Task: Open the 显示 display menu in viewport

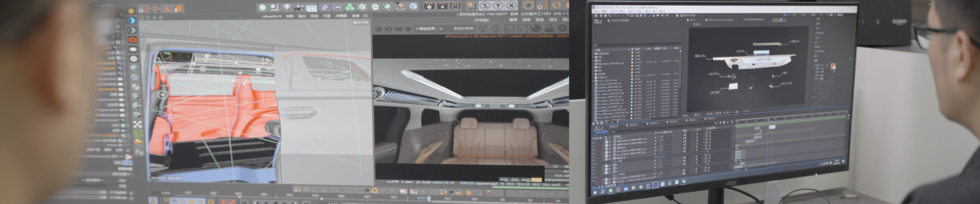Action: pos(327,16)
